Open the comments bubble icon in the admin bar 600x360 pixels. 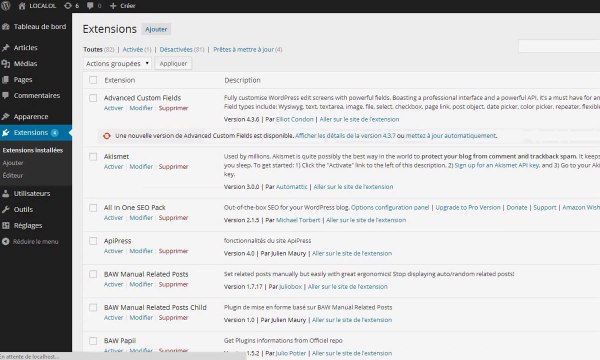(90, 6)
